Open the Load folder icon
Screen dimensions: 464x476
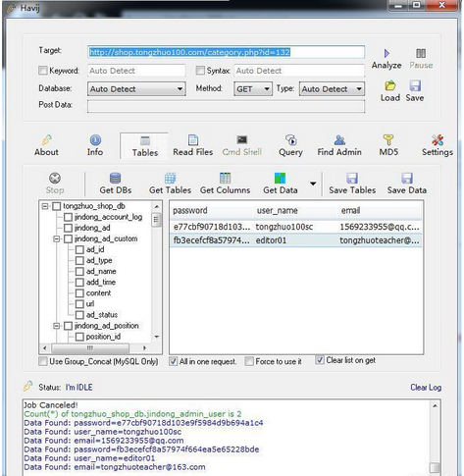point(390,85)
